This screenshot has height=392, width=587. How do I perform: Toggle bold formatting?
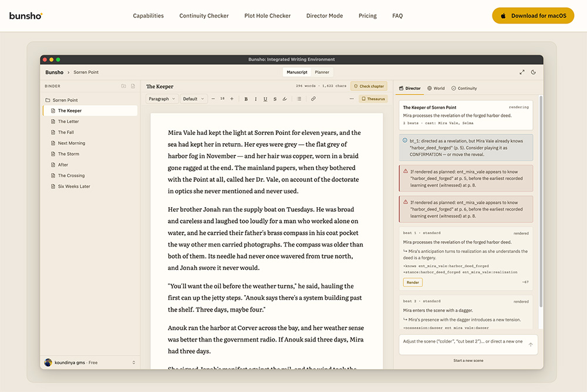246,99
